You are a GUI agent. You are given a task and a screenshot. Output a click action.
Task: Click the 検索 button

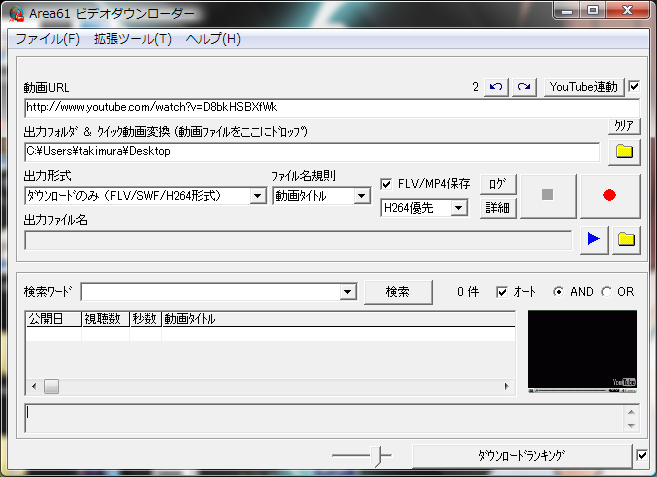pos(398,292)
